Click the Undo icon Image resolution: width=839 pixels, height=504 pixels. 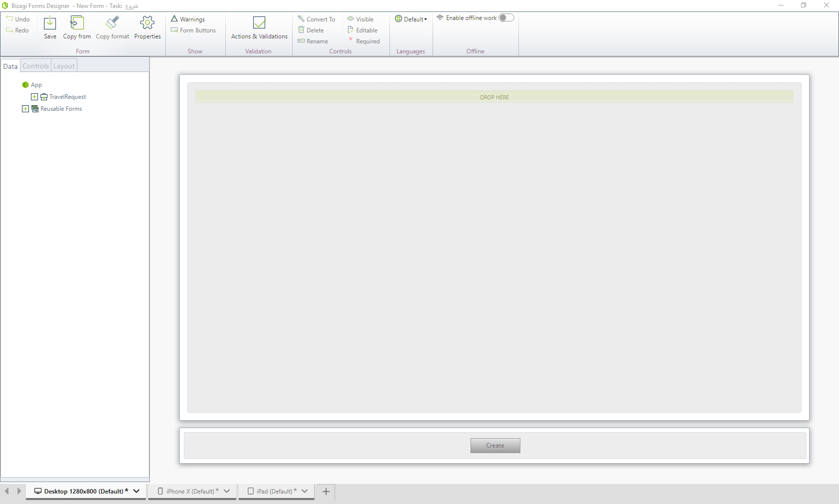click(x=9, y=18)
